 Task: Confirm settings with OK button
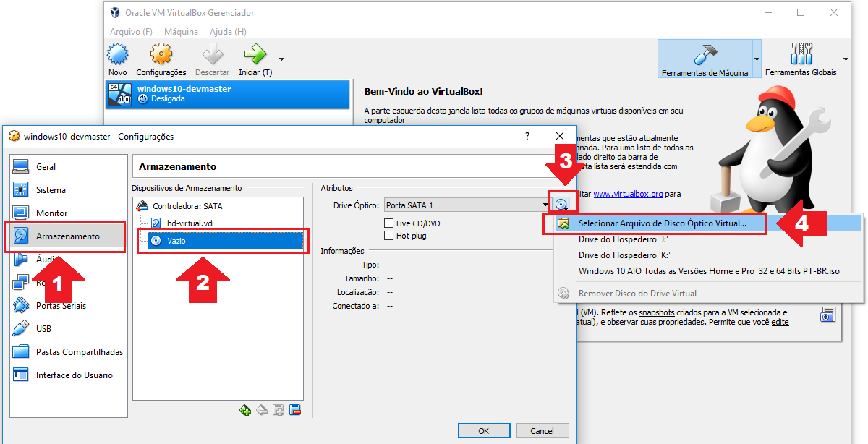[484, 431]
